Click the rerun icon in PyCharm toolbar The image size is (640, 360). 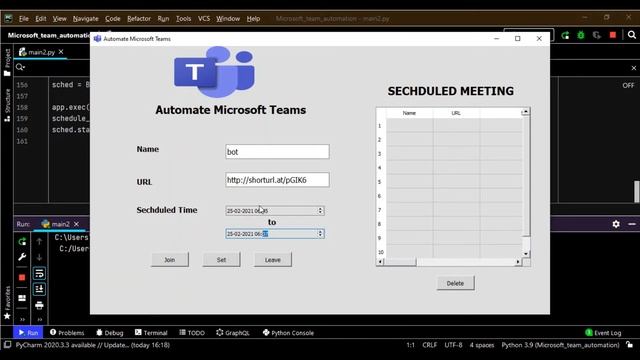pyautogui.click(x=565, y=36)
